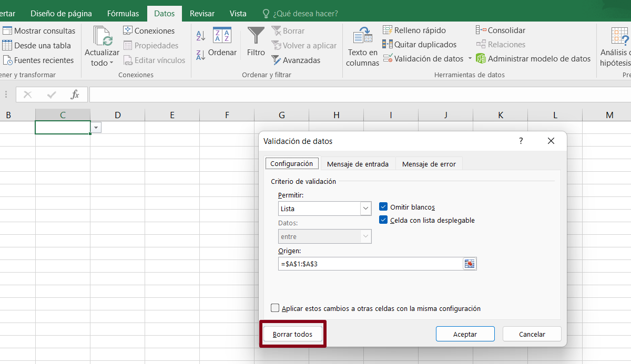
Task: Switch to the Vista tab
Action: click(238, 13)
